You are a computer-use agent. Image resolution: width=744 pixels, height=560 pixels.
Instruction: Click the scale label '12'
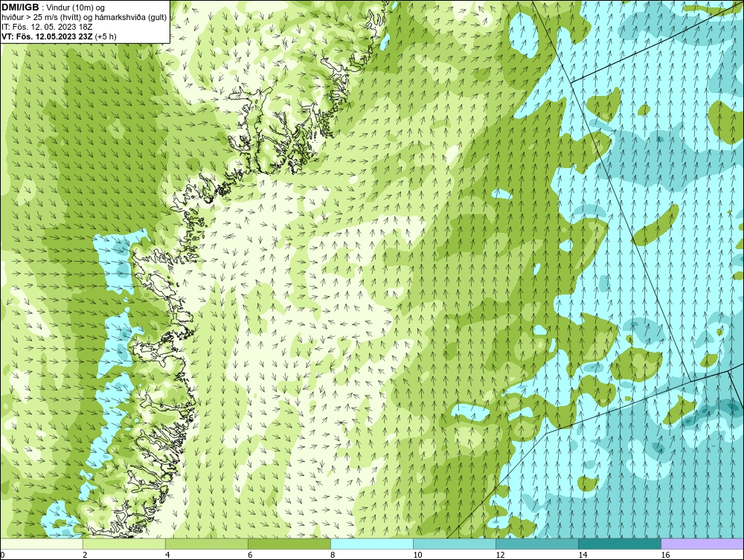tap(500, 555)
